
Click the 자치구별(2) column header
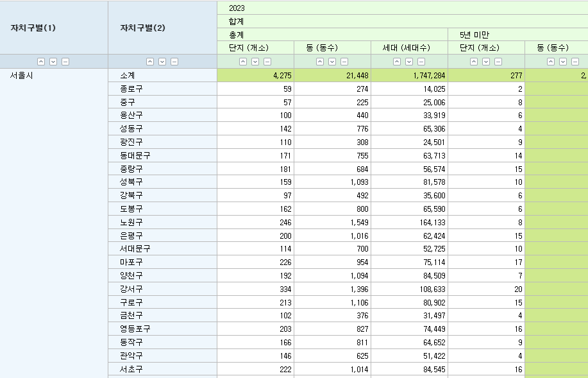click(x=163, y=28)
